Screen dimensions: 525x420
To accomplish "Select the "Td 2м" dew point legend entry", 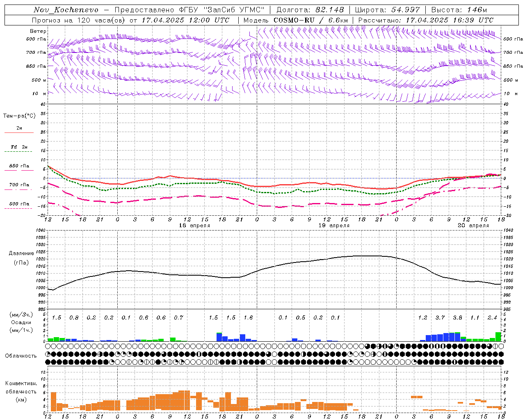I will 19,147.
